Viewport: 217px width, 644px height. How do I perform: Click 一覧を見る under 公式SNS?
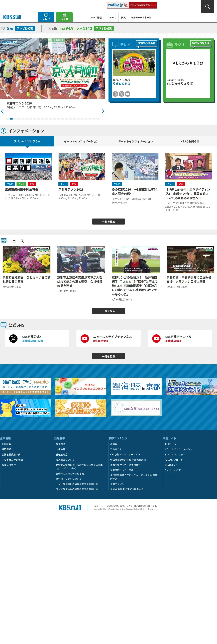108,356
